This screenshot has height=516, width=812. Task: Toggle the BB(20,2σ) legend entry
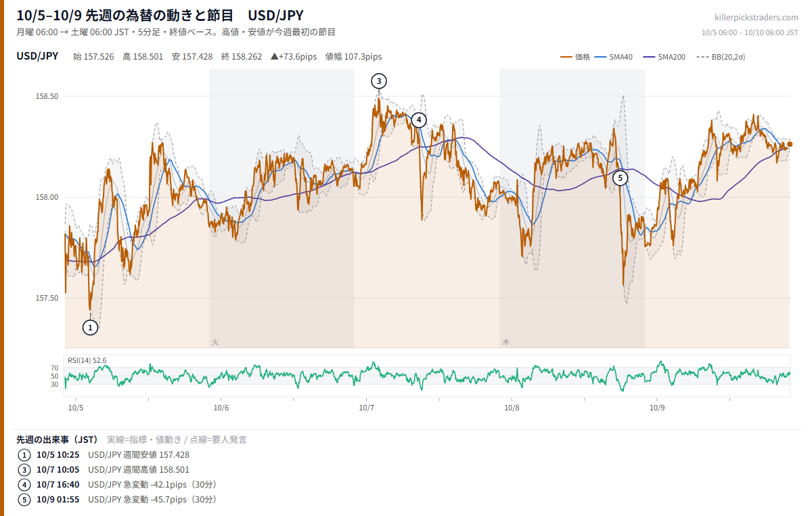721,57
